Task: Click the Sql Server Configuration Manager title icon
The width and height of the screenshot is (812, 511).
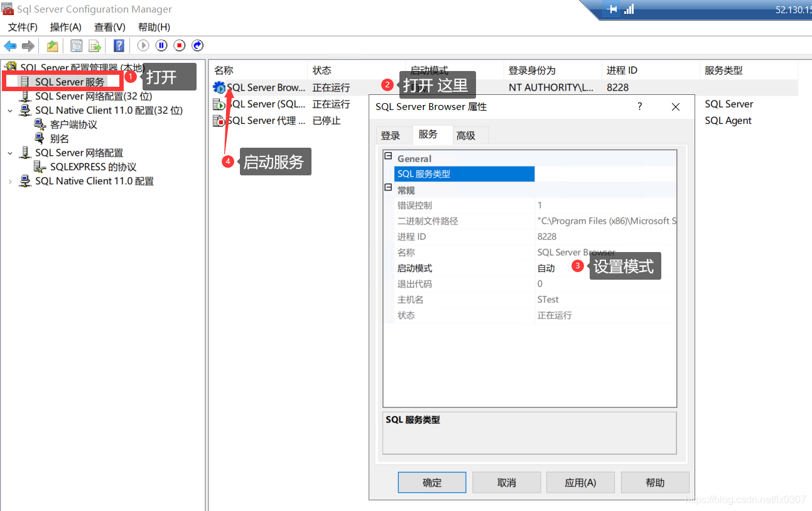Action: point(8,9)
